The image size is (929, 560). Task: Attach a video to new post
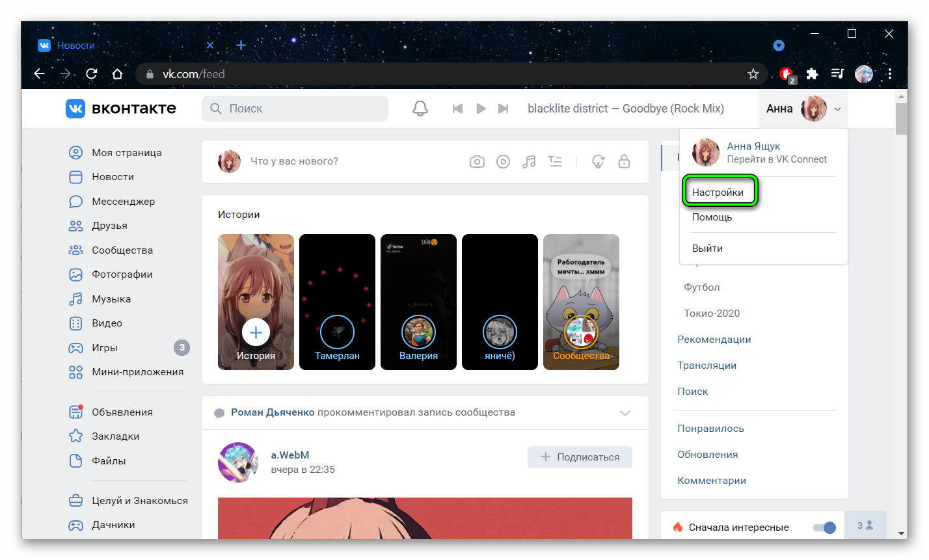tap(503, 161)
